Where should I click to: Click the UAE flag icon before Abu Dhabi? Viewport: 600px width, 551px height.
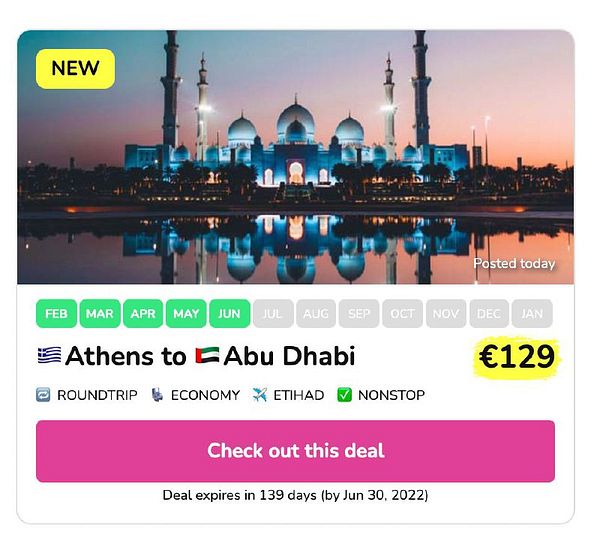click(207, 355)
